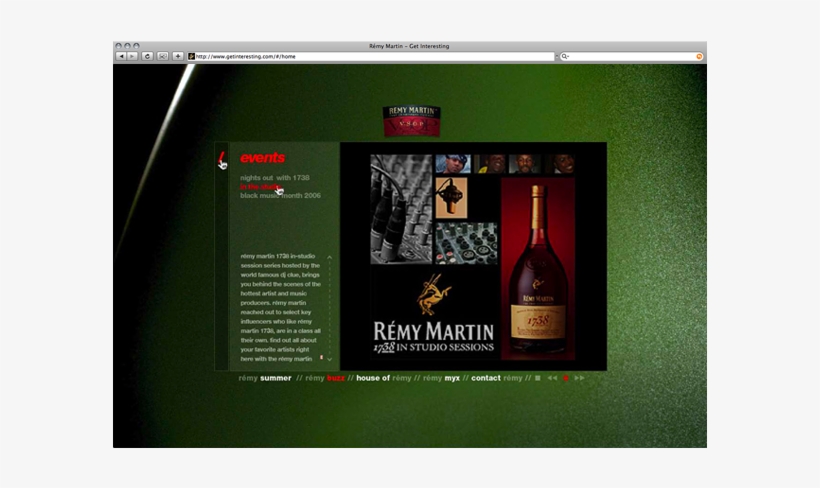Click the fast forward next track button

pyautogui.click(x=579, y=378)
